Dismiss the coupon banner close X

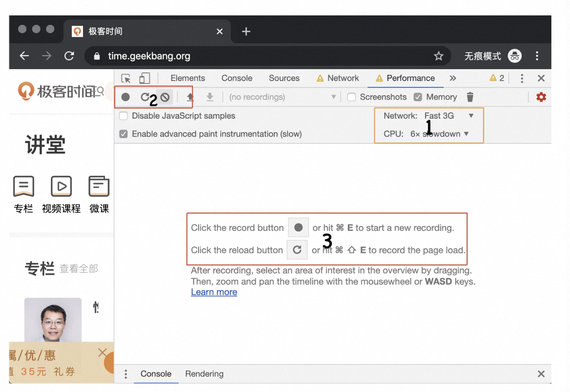coord(103,353)
